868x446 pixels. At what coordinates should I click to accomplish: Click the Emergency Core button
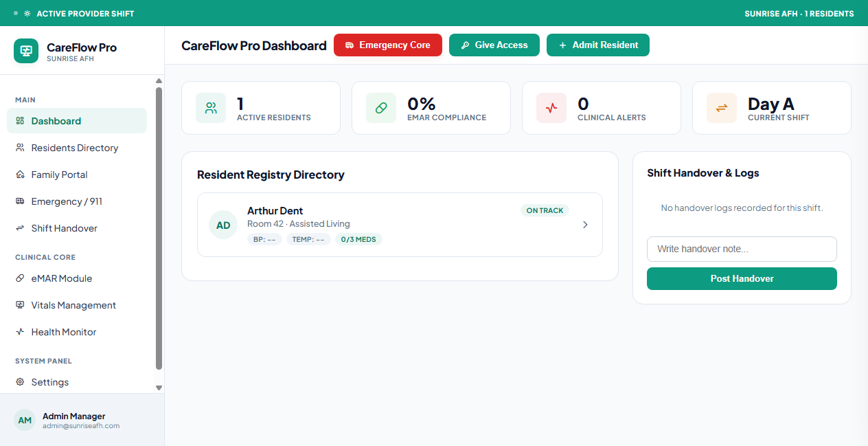point(388,45)
